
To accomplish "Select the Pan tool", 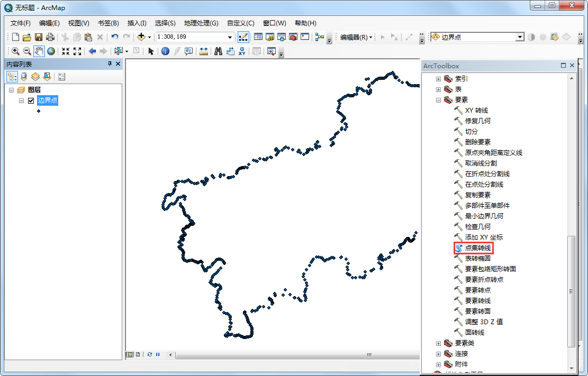I will (39, 51).
